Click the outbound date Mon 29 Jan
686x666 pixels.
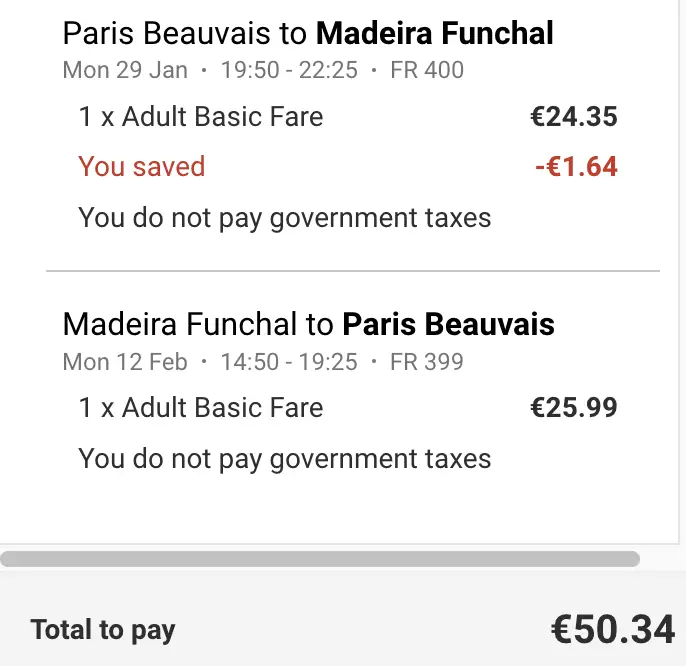click(x=125, y=70)
